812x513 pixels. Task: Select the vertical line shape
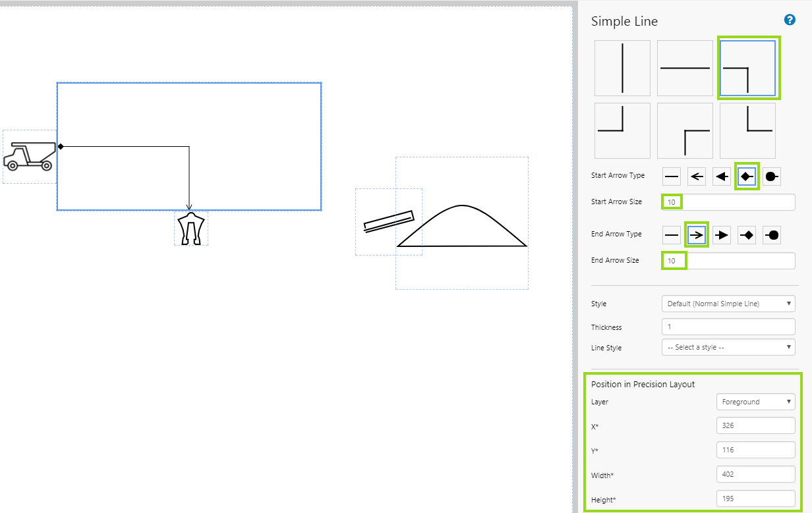click(x=622, y=68)
